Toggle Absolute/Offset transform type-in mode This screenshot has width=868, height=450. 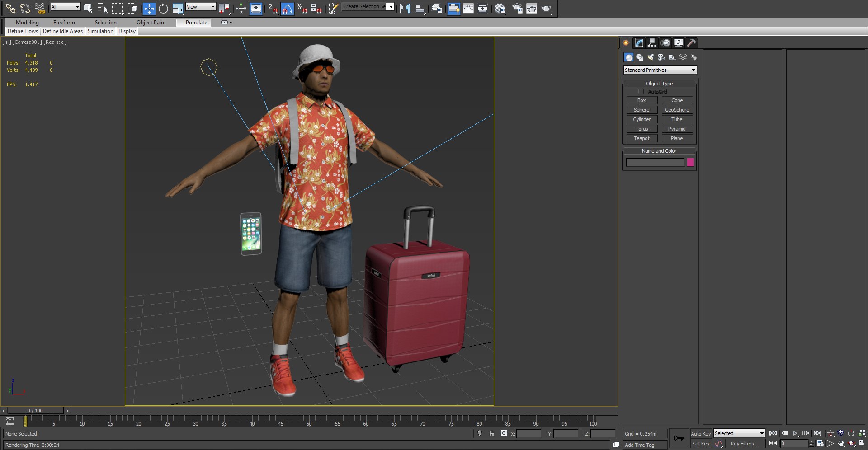(504, 433)
